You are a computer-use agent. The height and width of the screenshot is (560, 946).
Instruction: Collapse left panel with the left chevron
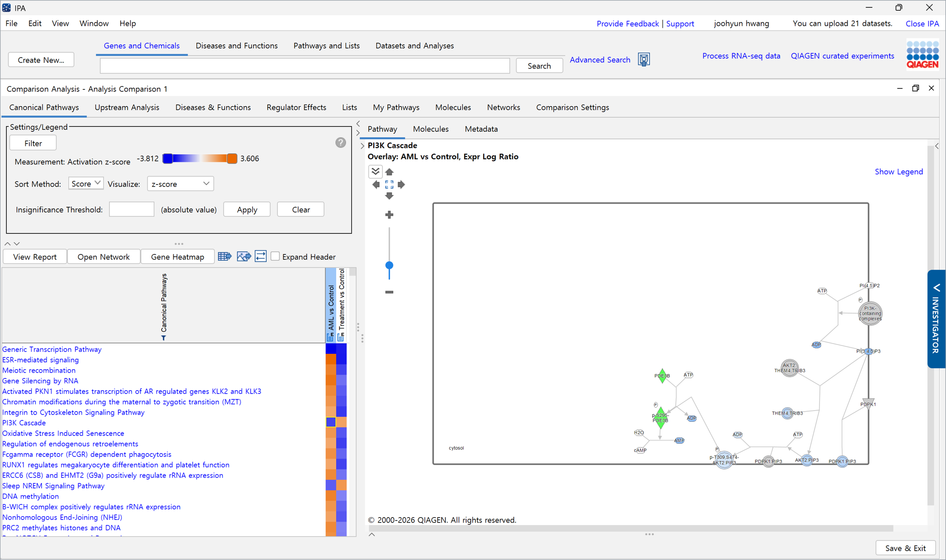pyautogui.click(x=358, y=124)
